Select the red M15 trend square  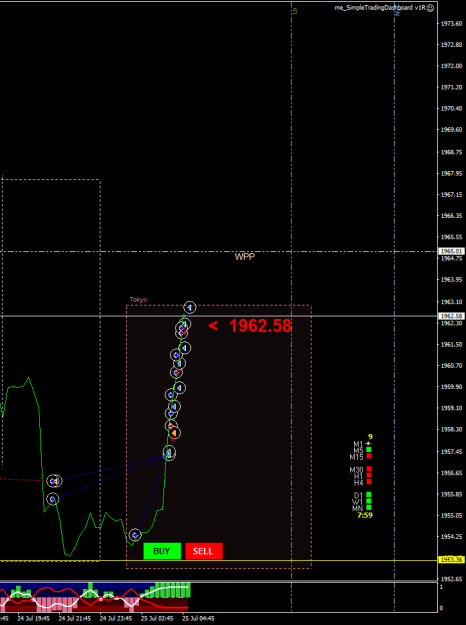[x=369, y=456]
